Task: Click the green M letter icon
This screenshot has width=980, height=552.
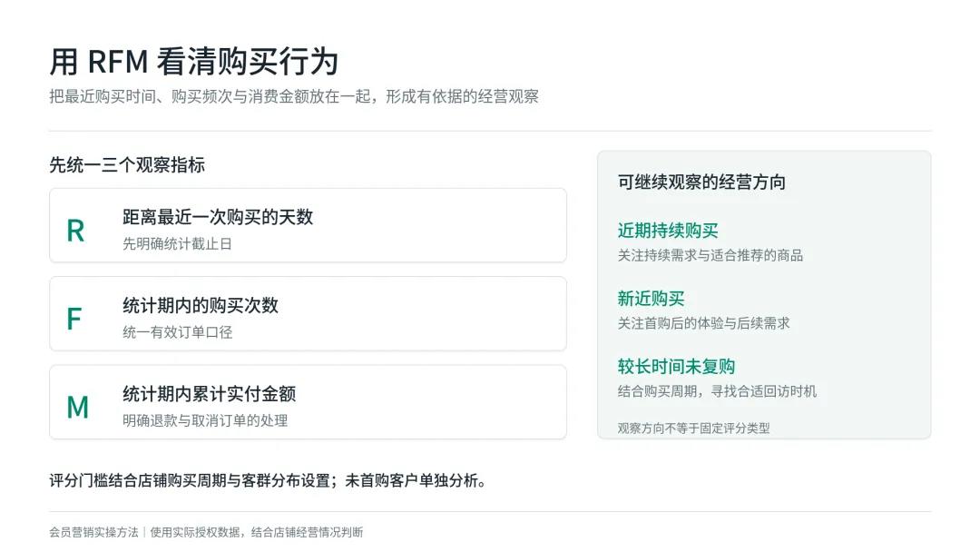Action: click(x=77, y=408)
